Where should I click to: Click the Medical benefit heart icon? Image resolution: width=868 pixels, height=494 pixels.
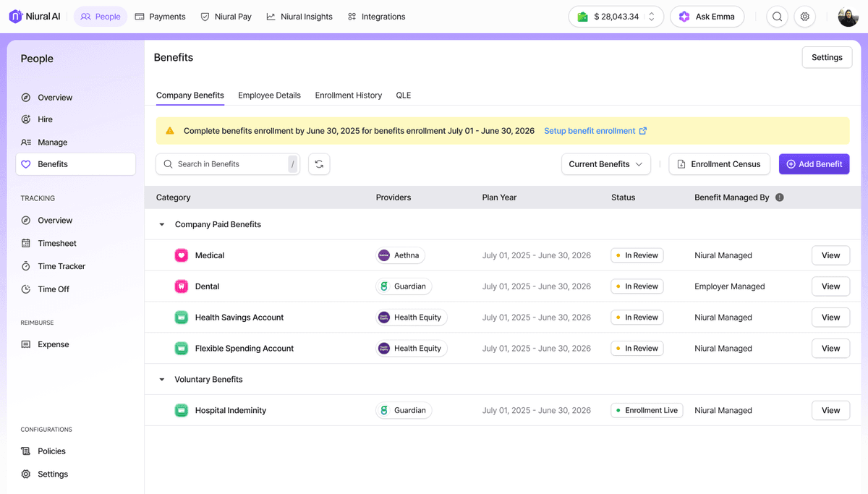182,255
